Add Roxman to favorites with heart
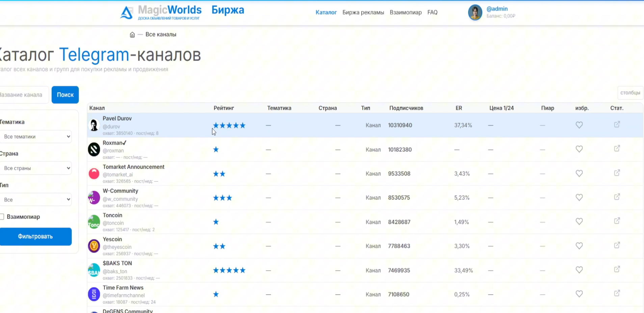This screenshot has width=644, height=313. [579, 149]
